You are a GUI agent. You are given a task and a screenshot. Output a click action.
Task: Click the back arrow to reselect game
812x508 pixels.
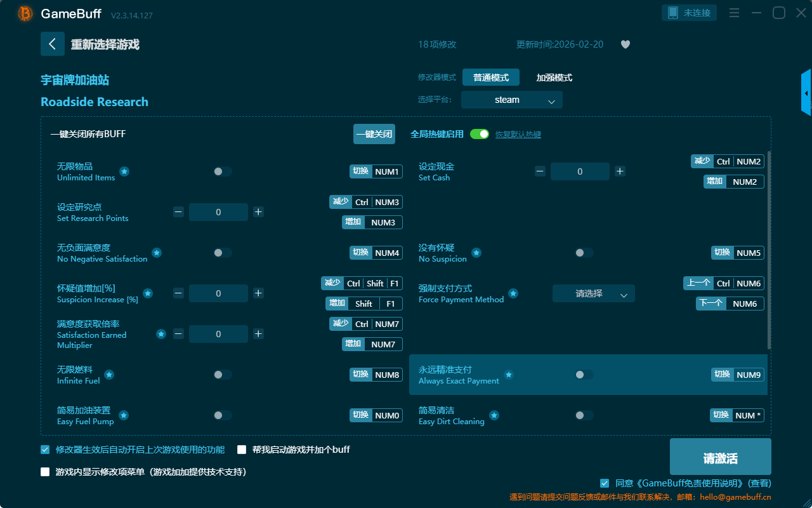[53, 44]
